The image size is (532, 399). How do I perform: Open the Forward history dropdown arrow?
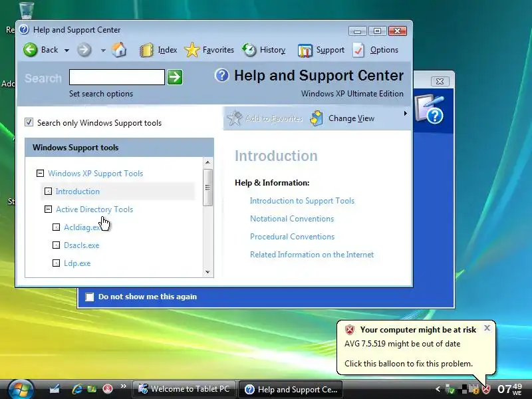pyautogui.click(x=103, y=51)
